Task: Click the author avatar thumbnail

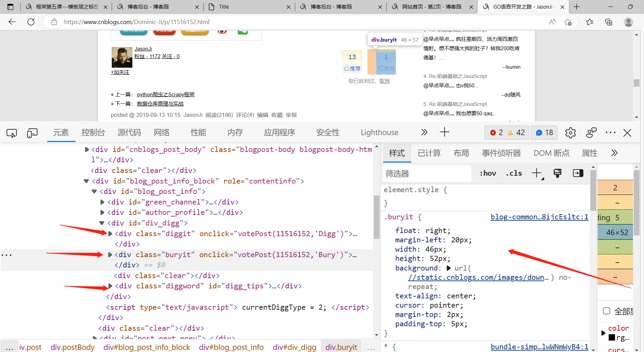Action: [122, 57]
